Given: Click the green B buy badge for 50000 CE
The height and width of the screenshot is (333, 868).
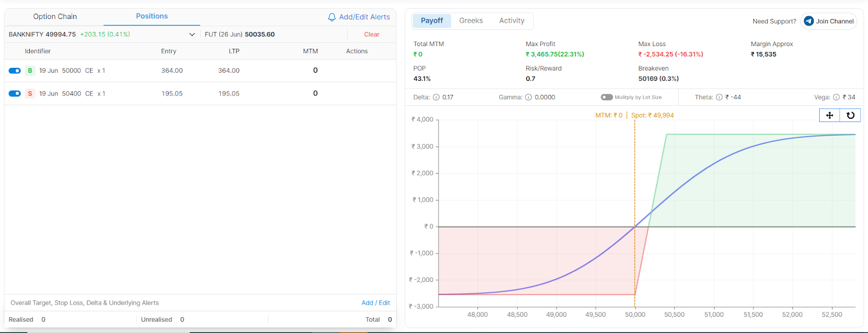Looking at the screenshot, I should click(x=30, y=71).
